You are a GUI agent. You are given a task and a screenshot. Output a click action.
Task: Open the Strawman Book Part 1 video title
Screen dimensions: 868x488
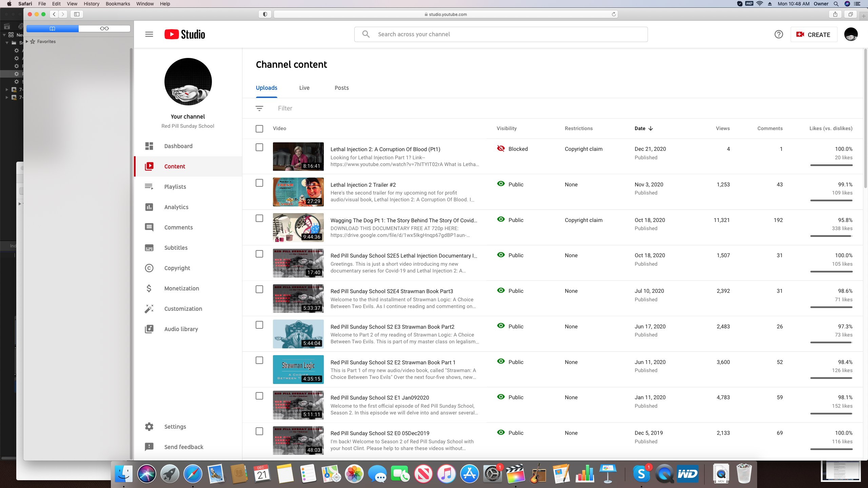(x=393, y=362)
